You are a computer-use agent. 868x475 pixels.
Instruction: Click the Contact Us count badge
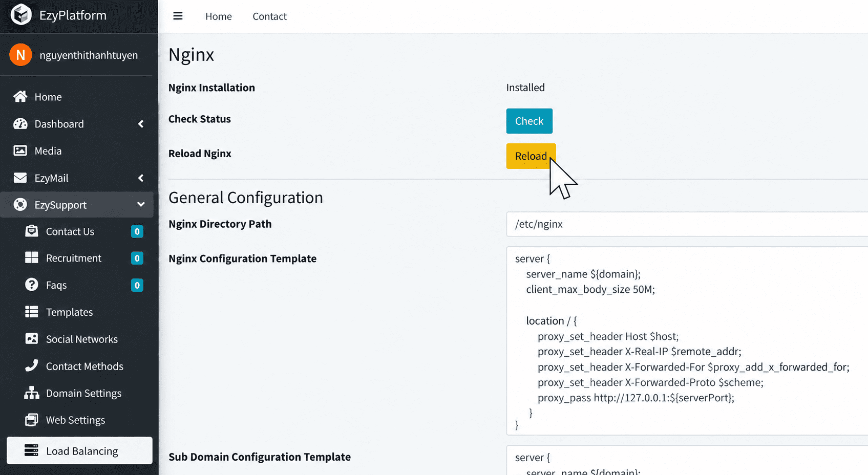click(x=137, y=231)
